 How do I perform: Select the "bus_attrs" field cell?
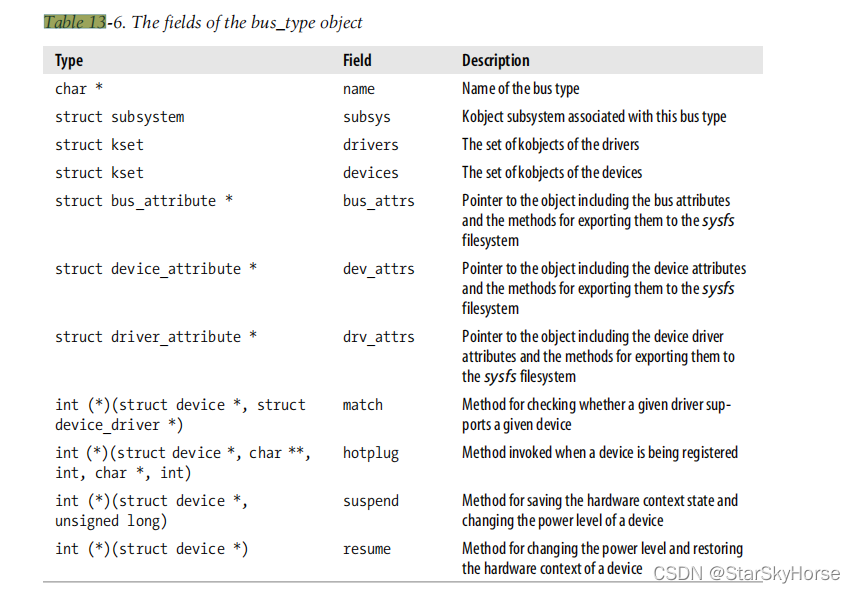[x=378, y=201]
